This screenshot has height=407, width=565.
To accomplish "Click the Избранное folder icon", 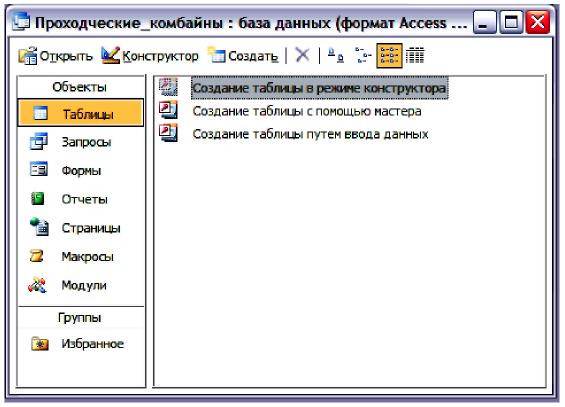I will (x=40, y=344).
